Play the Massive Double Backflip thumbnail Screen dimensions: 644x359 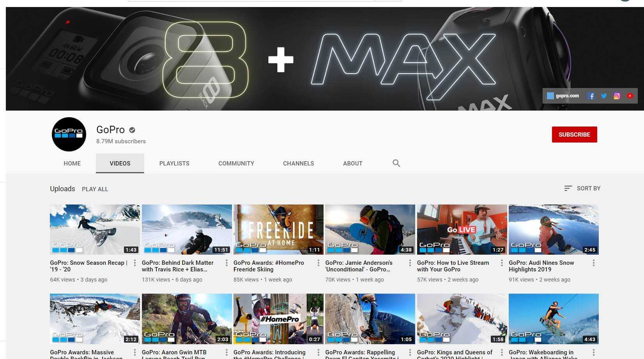click(x=95, y=319)
